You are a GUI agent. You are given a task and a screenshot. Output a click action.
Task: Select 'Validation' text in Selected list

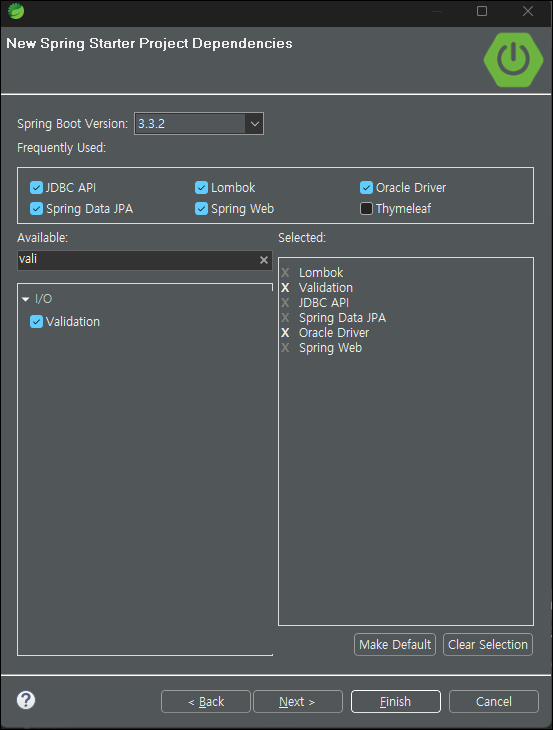(x=326, y=288)
